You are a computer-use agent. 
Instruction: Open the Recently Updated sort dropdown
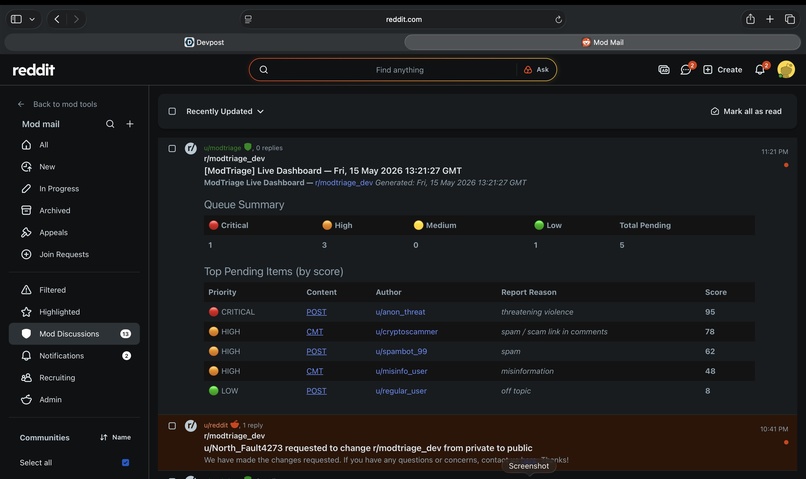pos(225,111)
